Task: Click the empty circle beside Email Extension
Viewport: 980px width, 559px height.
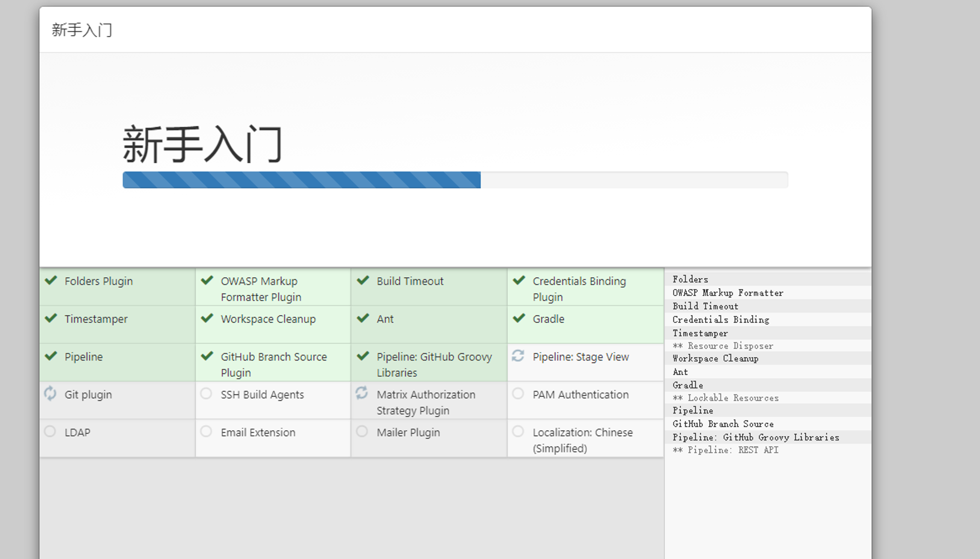Action: [206, 431]
